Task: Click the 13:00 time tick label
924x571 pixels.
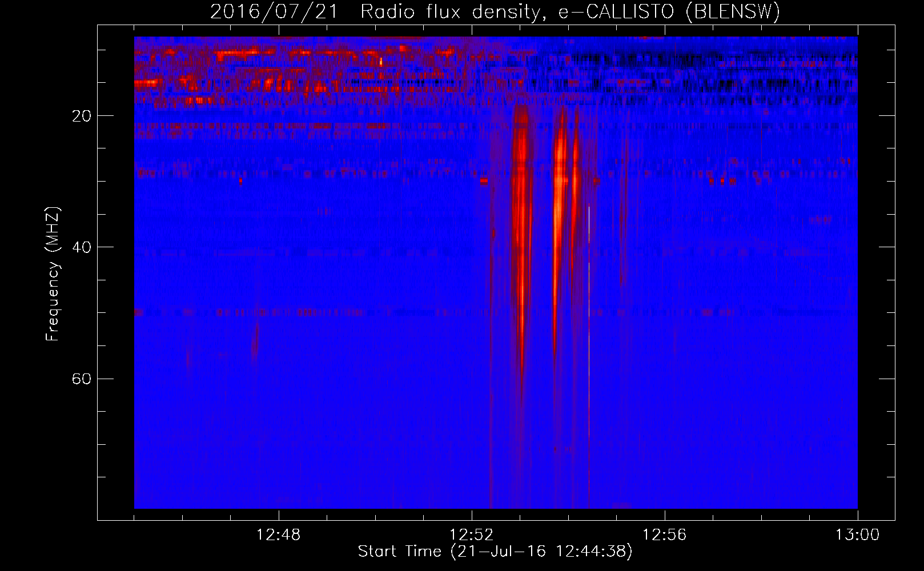Action: point(858,535)
